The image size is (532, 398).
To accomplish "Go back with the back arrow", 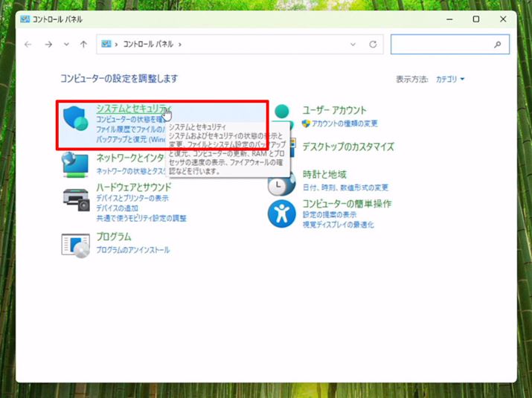I will click(28, 44).
